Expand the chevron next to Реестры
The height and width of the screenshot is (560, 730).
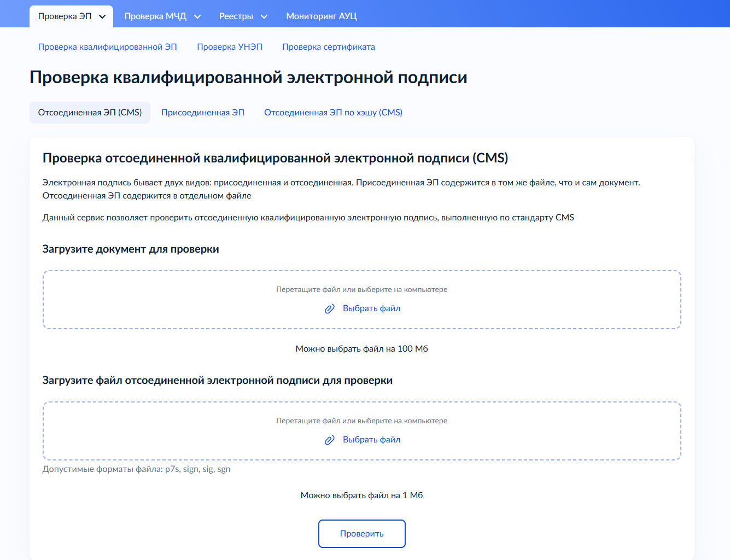264,16
